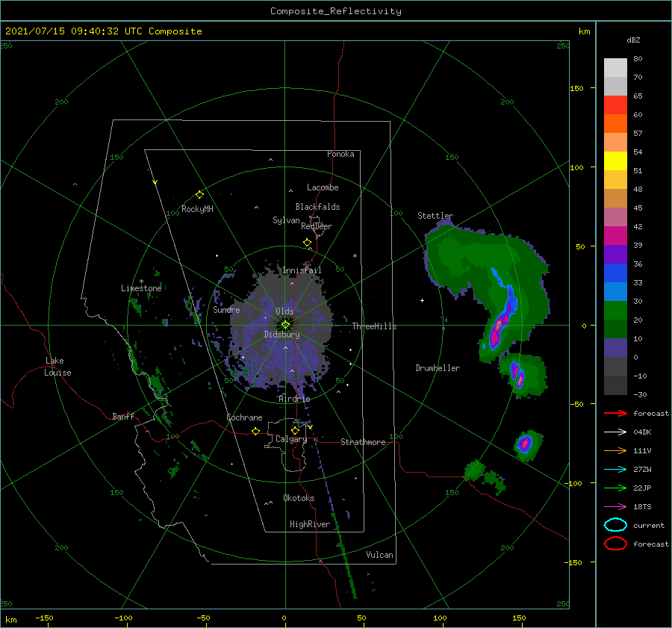Image resolution: width=672 pixels, height=628 pixels.
Task: Select the bright green 20-30 dBZ swatch
Action: (x=615, y=311)
